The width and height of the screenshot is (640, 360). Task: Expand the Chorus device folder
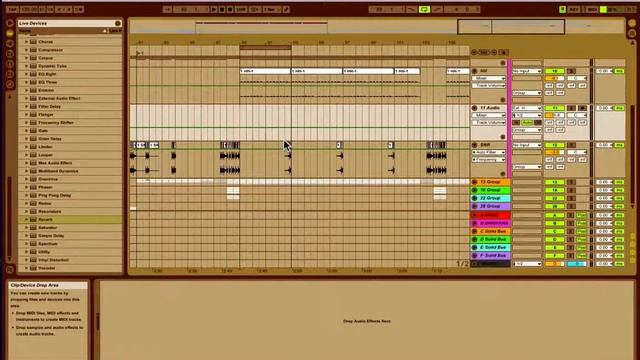27,42
